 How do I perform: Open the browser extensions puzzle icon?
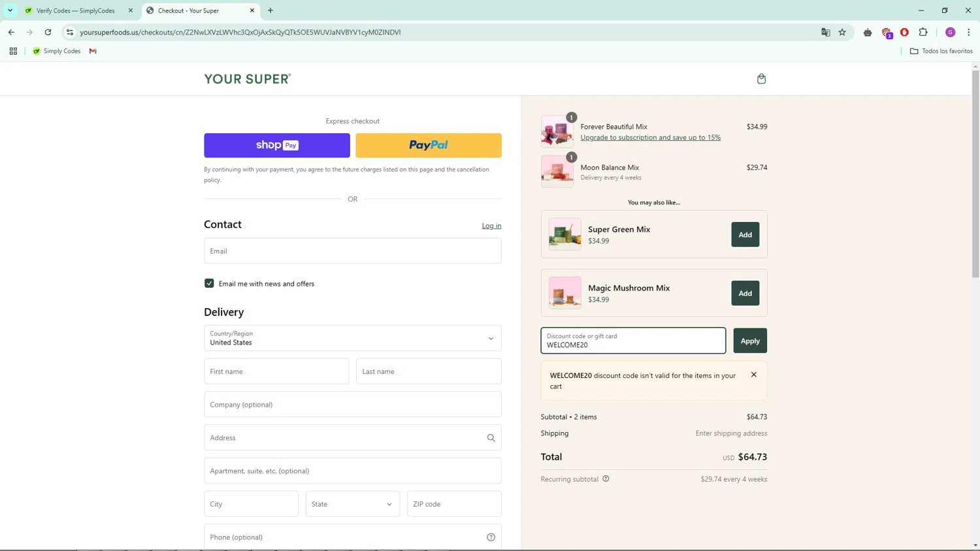[x=923, y=32]
